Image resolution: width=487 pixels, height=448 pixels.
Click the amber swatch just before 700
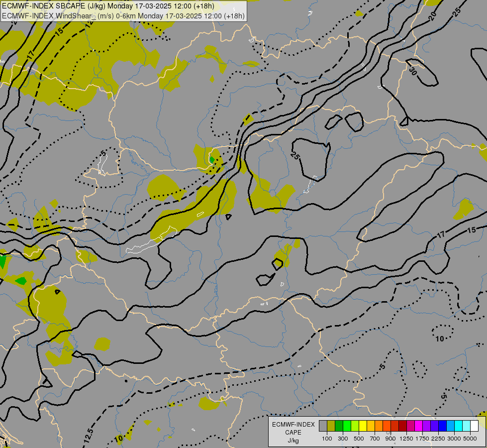371,426
